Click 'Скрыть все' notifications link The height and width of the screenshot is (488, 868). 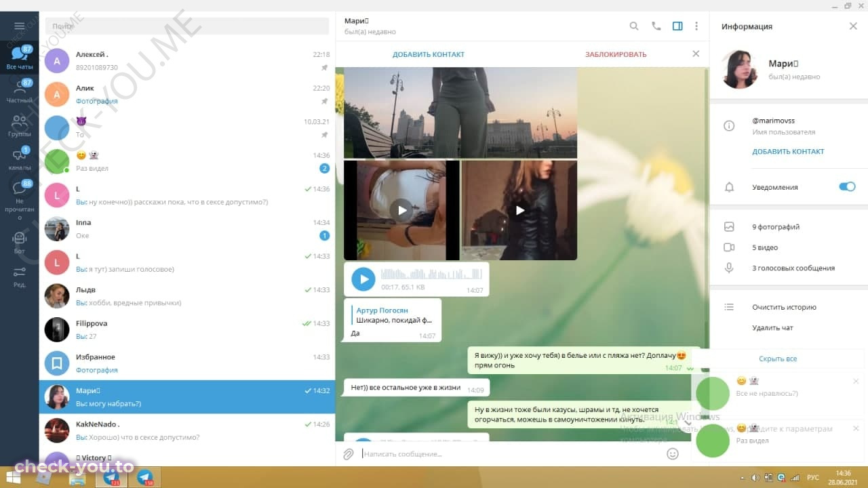click(778, 359)
